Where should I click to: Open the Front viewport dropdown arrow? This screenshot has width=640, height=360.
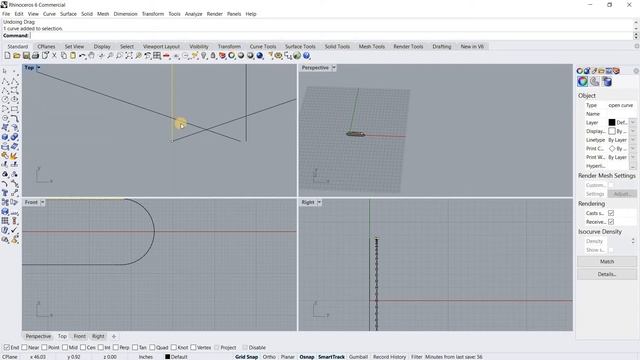(42, 202)
